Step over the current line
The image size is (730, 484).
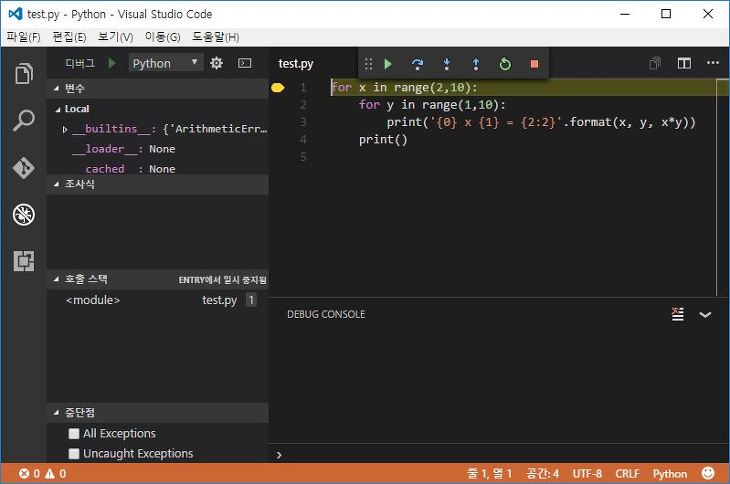[418, 64]
